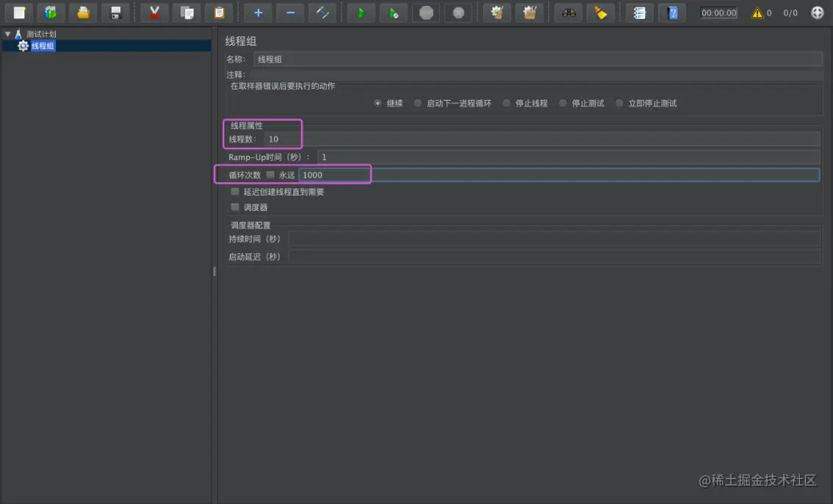833x504 pixels.
Task: Tick the 永远 loop forever checkbox
Action: click(270, 175)
